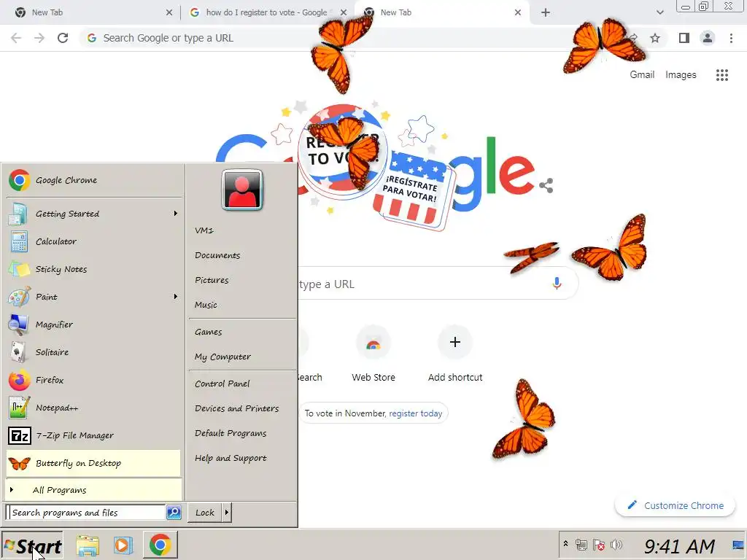Viewport: 747px width, 560px height.
Task: Open a new Chrome tab
Action: coord(546,12)
